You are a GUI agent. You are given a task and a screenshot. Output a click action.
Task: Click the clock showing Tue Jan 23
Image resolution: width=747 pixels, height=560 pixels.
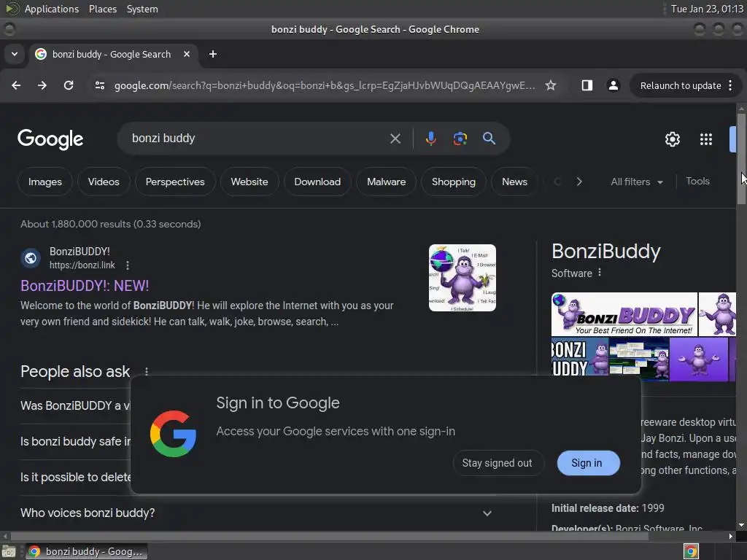(x=707, y=9)
